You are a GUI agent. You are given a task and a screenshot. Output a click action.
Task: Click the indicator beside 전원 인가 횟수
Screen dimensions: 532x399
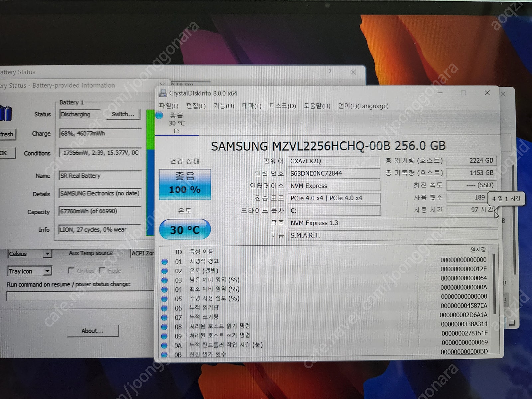pos(164,354)
